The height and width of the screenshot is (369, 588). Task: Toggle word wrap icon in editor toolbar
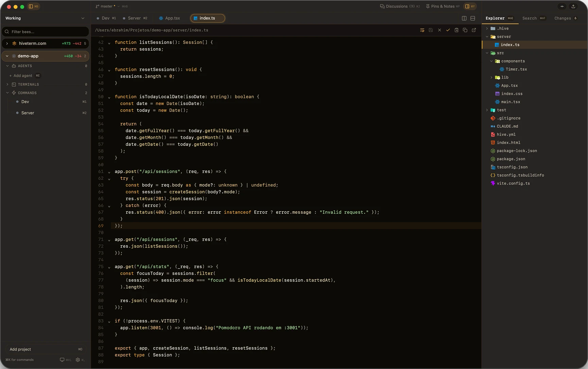422,30
